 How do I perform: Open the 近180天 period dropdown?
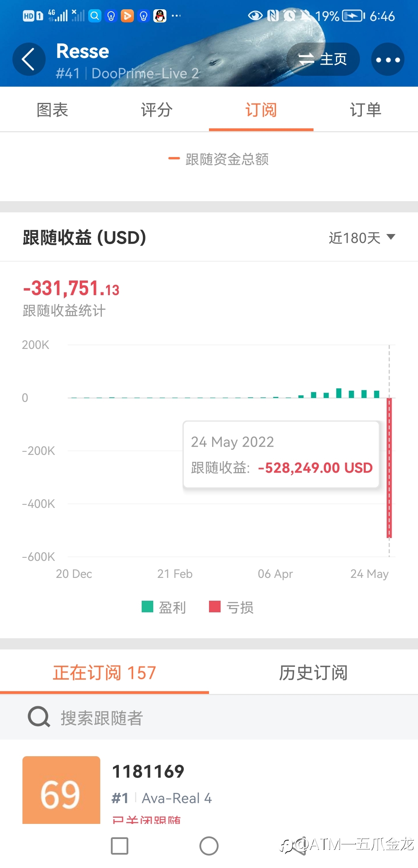(x=361, y=238)
